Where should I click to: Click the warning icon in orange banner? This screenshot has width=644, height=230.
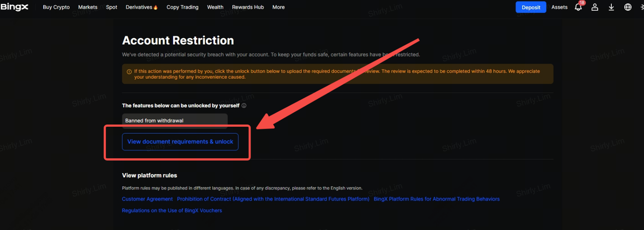[x=129, y=71]
